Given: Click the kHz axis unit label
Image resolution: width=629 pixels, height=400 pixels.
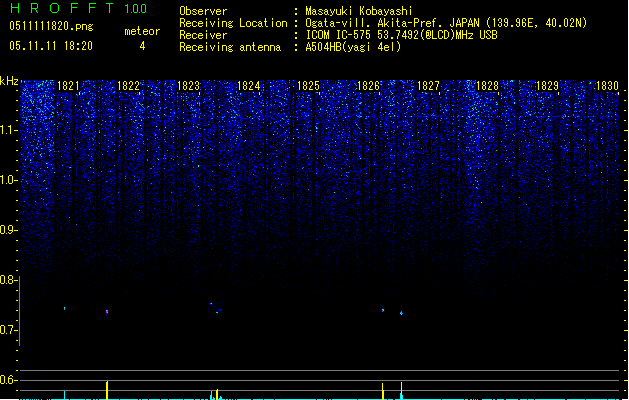Looking at the screenshot, I should point(9,81).
